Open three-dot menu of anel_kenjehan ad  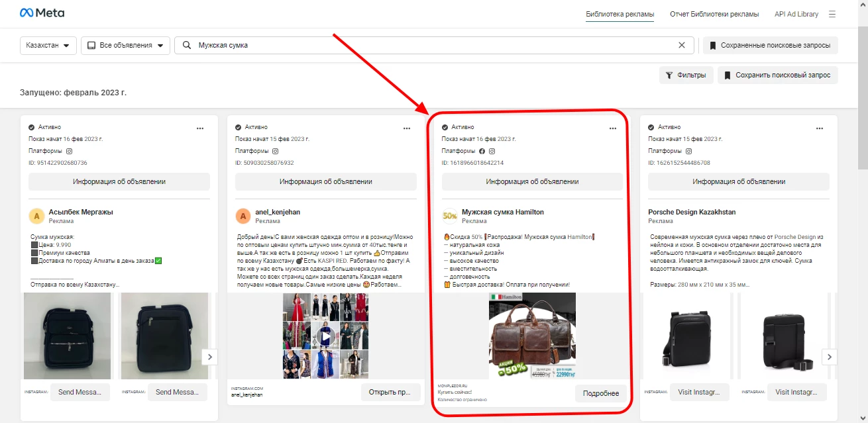click(407, 128)
